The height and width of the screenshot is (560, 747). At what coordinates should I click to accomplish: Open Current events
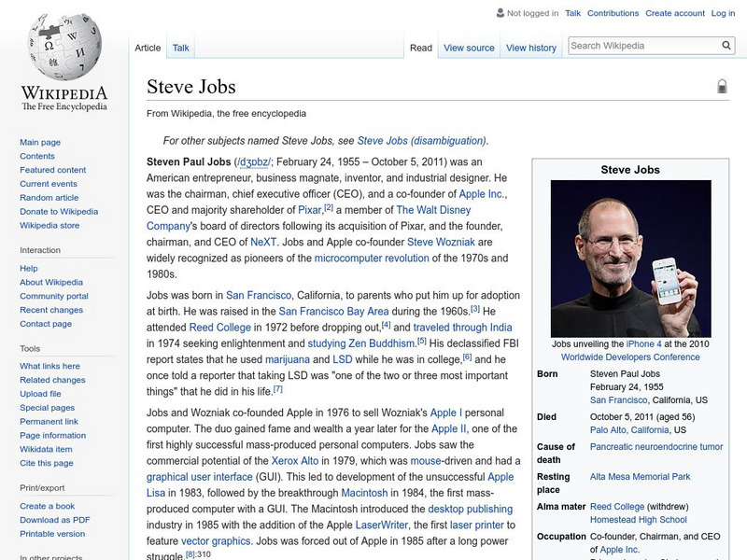(x=49, y=183)
